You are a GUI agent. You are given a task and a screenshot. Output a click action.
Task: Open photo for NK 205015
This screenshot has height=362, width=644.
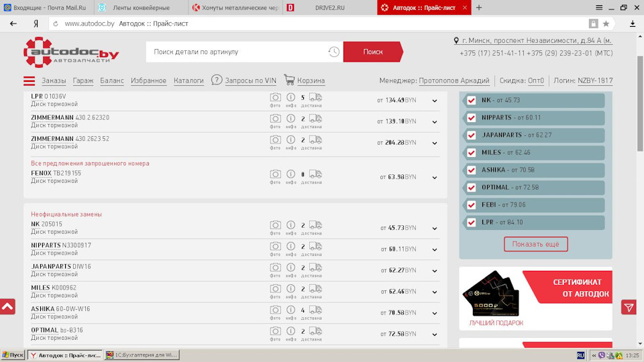click(275, 225)
